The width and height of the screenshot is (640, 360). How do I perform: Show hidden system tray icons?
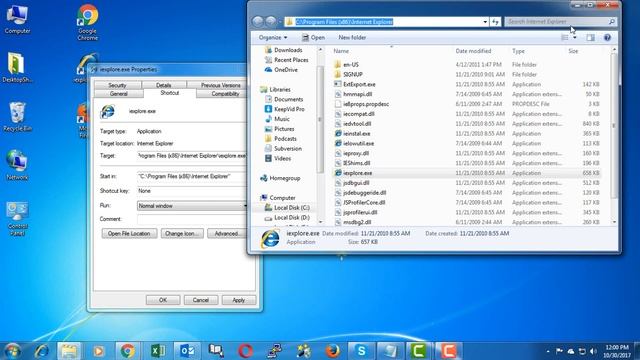point(548,351)
